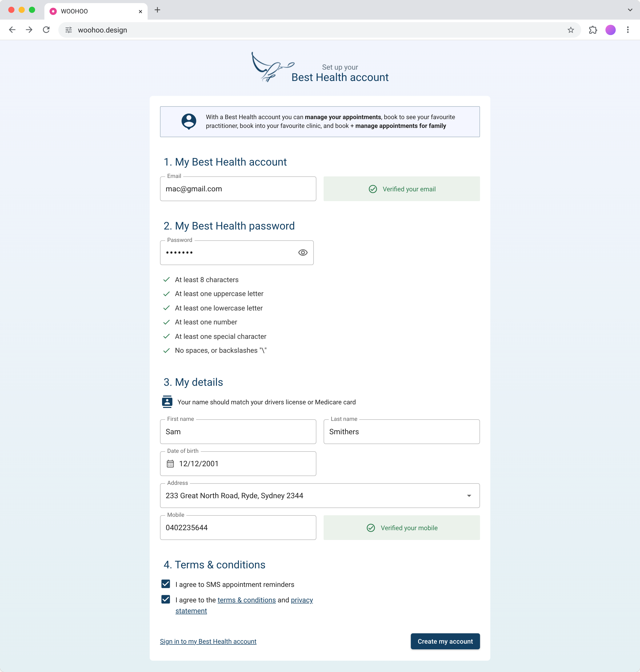Click 'At least one uppercase letter' requirement
This screenshot has height=672, width=640.
pos(219,293)
